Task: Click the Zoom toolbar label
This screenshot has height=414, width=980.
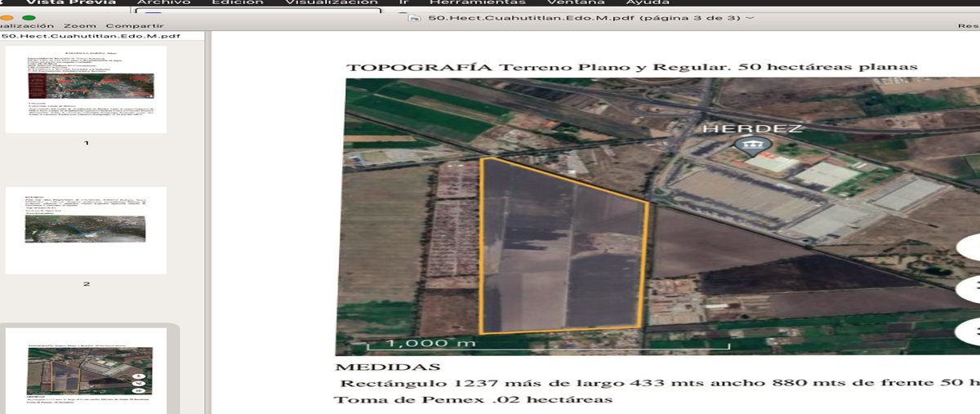Action: click(80, 25)
